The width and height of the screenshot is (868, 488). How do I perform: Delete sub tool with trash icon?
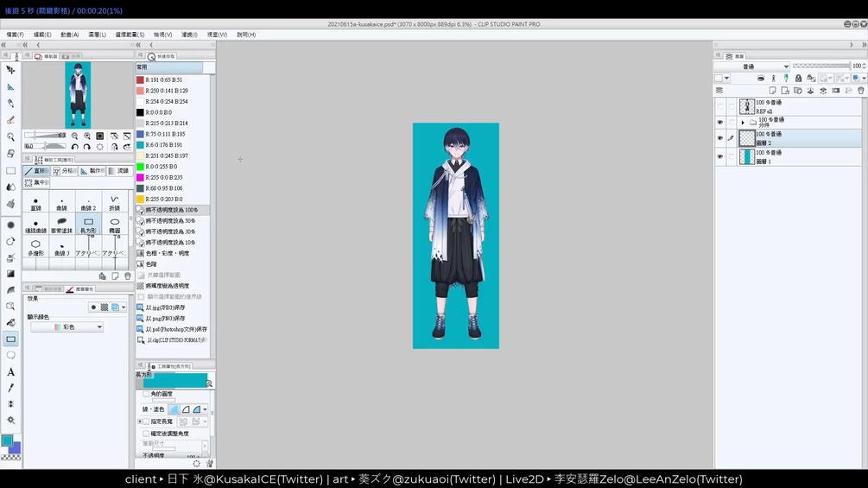pyautogui.click(x=127, y=276)
